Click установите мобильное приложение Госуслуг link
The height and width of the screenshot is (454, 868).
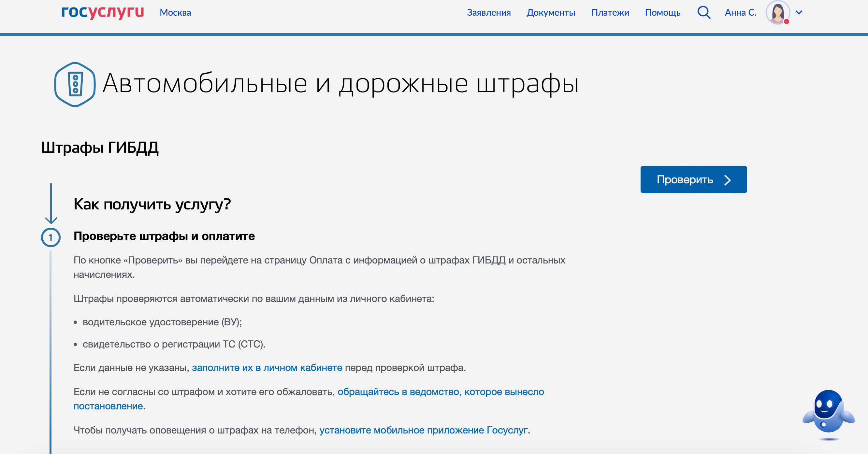click(424, 430)
